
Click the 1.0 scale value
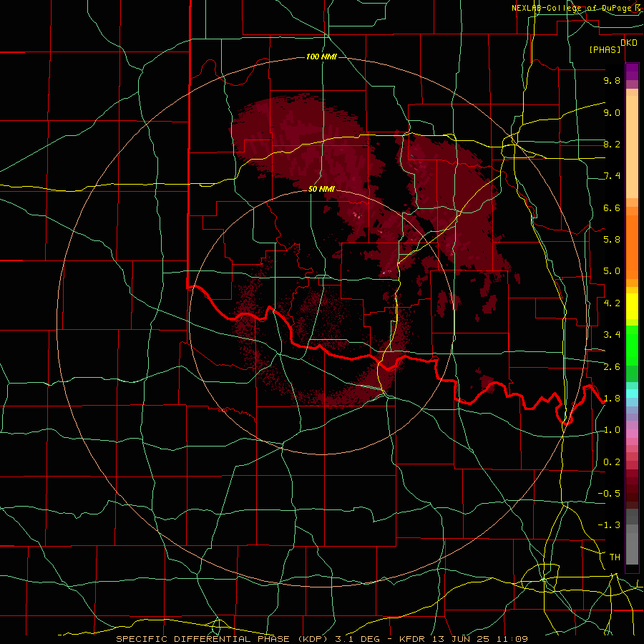point(612,430)
